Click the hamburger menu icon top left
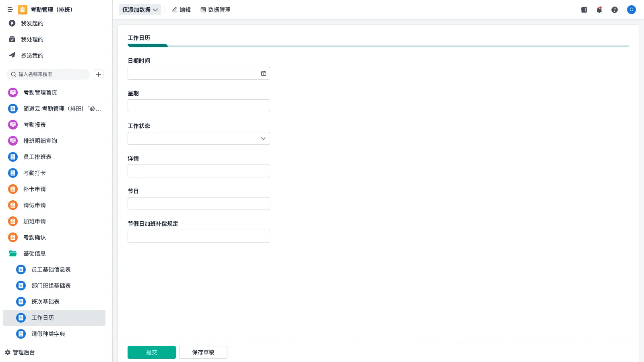The height and width of the screenshot is (362, 644). [10, 10]
